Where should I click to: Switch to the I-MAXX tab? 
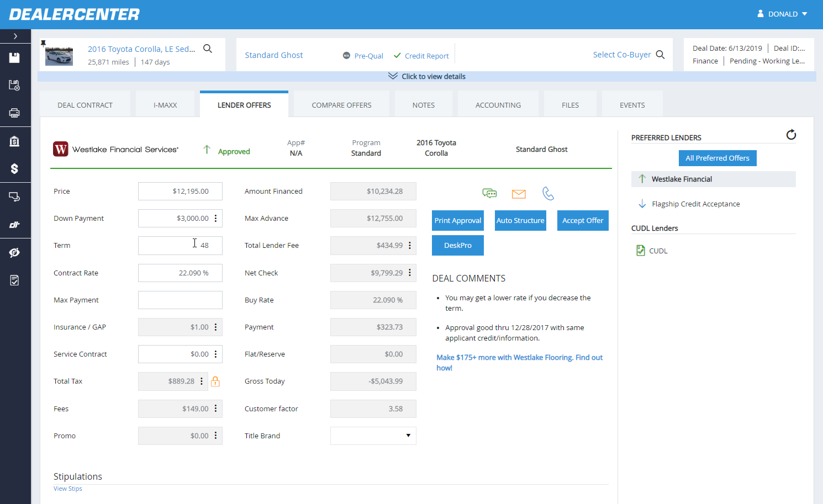(165, 105)
